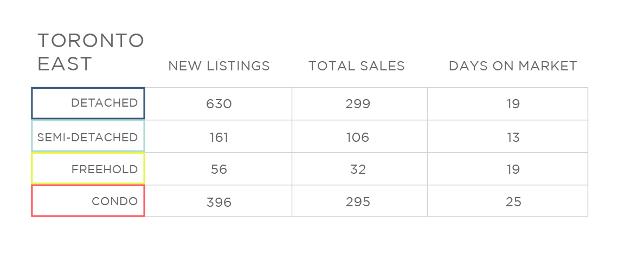Select the NEW LISTINGS column header
644x255 pixels.
[219, 66]
